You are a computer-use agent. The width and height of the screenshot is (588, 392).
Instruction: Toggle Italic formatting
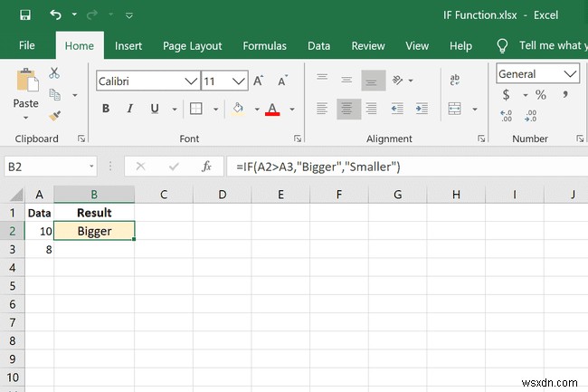coord(129,109)
